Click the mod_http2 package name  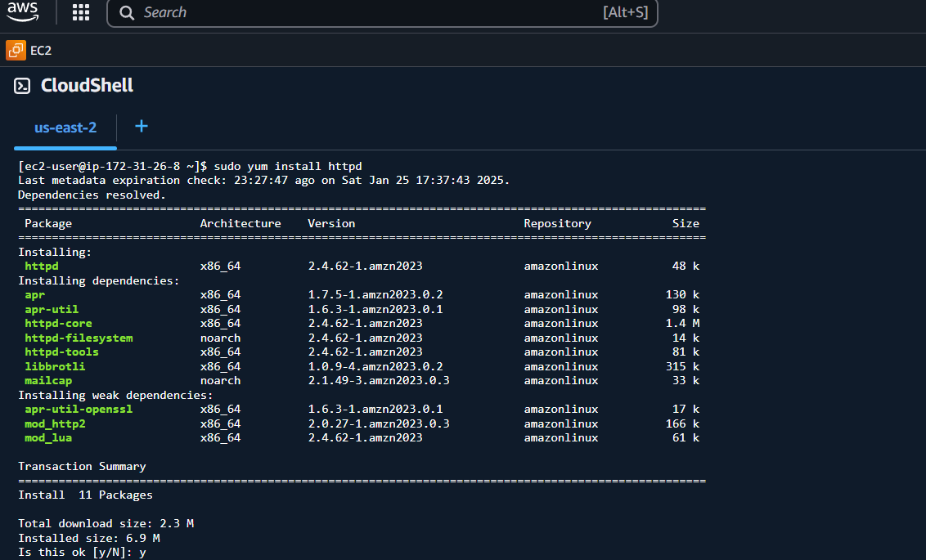pyautogui.click(x=54, y=423)
